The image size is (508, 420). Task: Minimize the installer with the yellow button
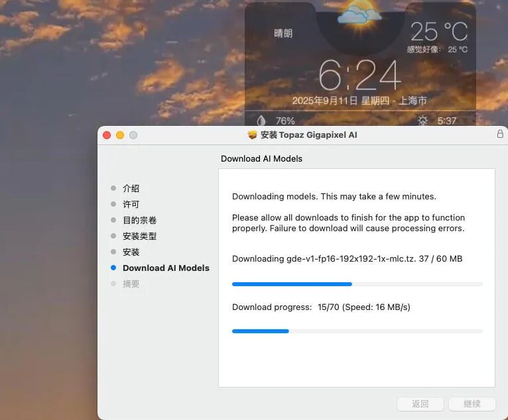120,135
